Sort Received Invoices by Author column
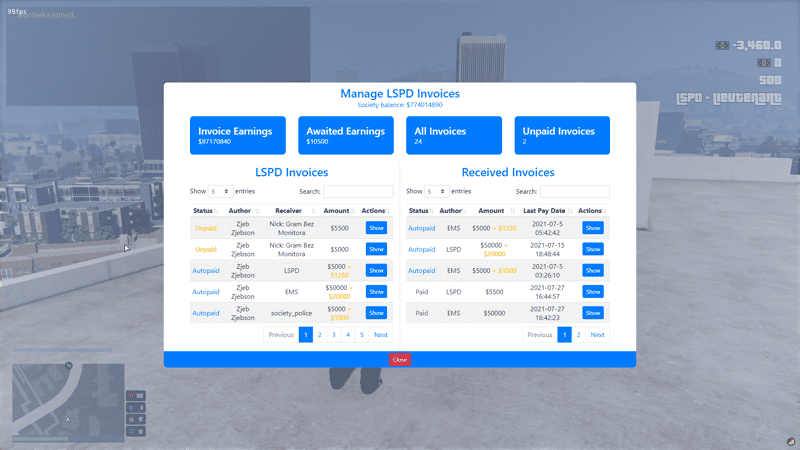 pyautogui.click(x=453, y=211)
